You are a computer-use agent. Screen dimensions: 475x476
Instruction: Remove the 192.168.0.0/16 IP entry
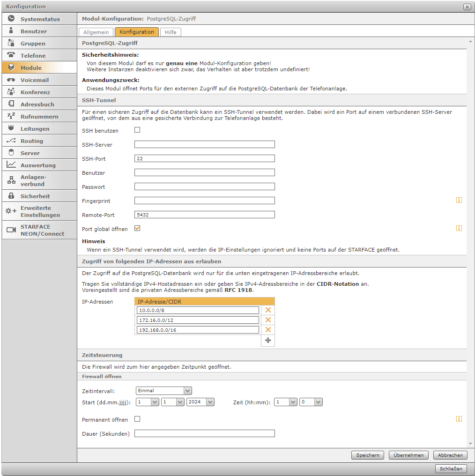268,330
